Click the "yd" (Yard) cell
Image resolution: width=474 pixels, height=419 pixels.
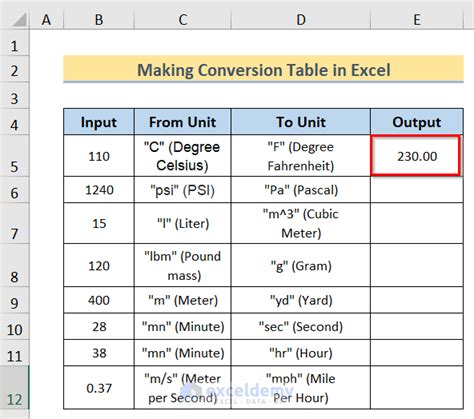coord(301,300)
